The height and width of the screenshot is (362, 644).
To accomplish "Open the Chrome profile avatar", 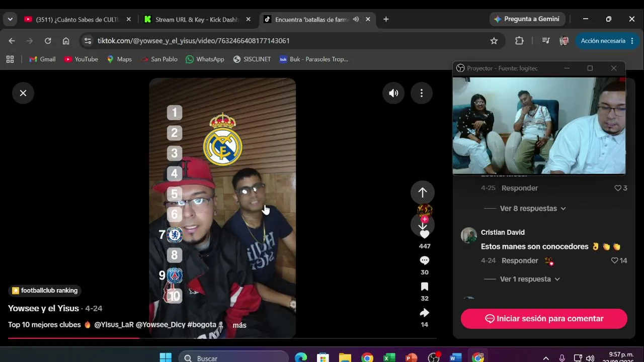I will click(x=564, y=41).
